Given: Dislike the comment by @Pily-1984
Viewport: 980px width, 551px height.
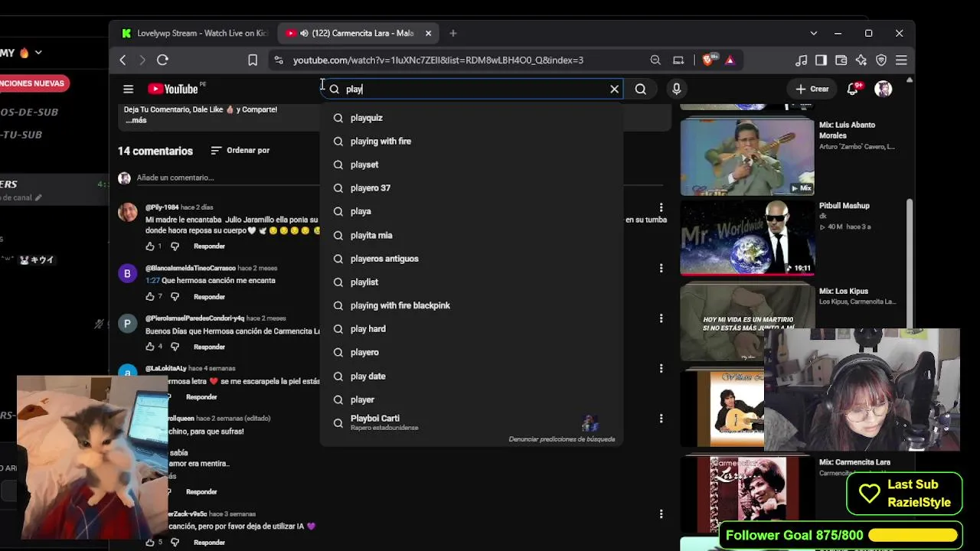Looking at the screenshot, I should tap(175, 246).
